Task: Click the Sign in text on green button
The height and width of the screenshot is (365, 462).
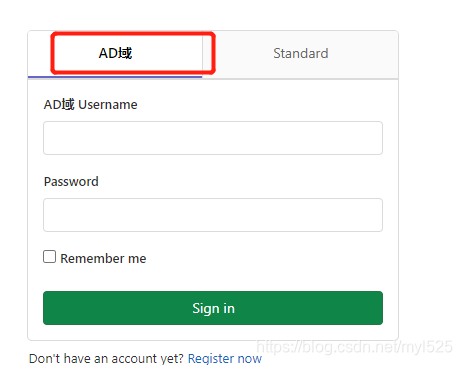Action: pyautogui.click(x=213, y=309)
